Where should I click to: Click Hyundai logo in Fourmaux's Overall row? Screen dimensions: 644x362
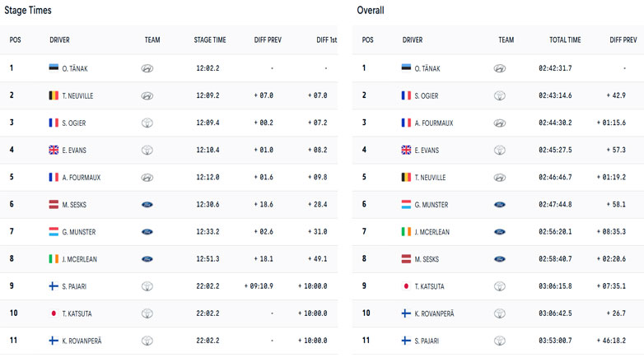[500, 123]
